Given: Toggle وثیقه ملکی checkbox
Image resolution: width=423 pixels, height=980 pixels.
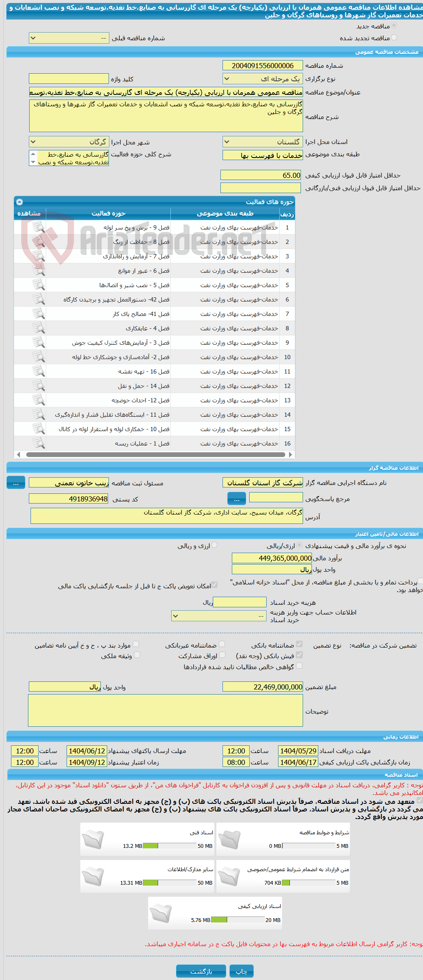Looking at the screenshot, I should (137, 655).
